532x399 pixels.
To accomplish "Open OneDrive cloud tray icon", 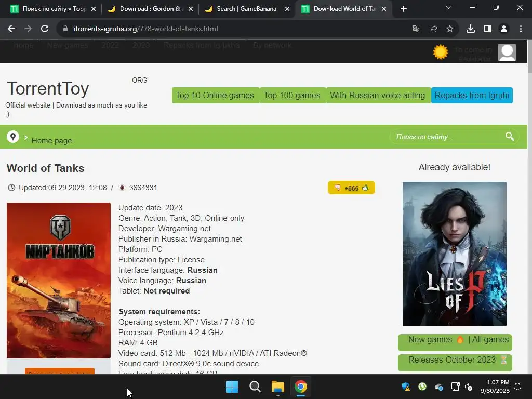I will [438, 387].
